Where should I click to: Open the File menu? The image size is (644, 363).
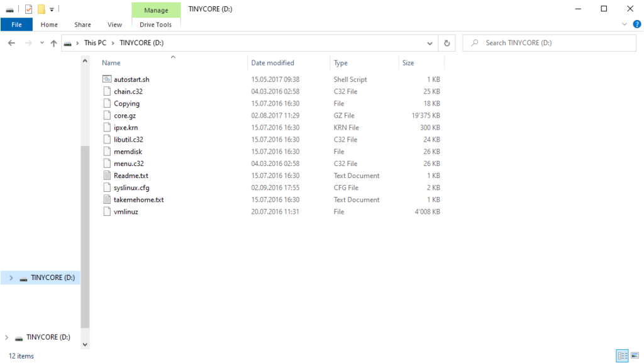16,25
